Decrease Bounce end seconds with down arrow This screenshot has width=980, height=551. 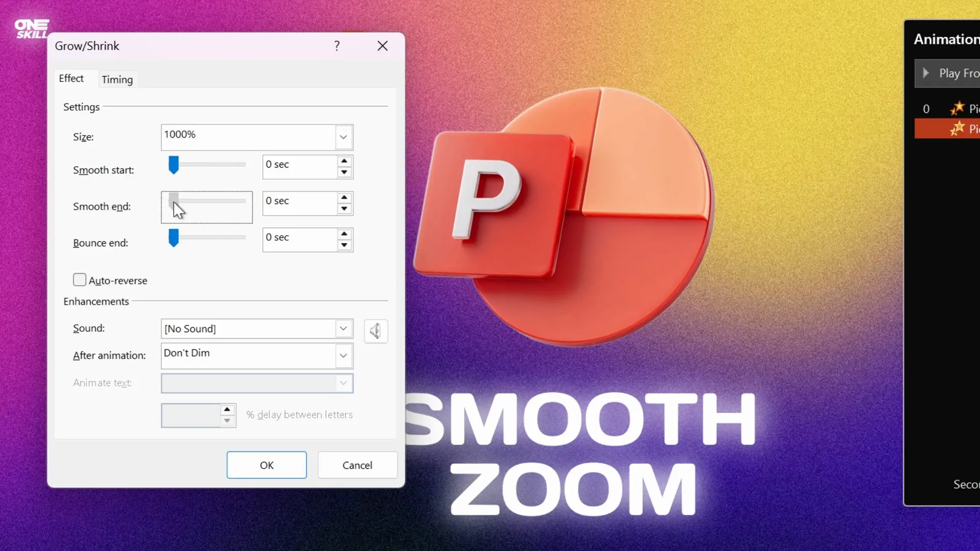(x=345, y=245)
